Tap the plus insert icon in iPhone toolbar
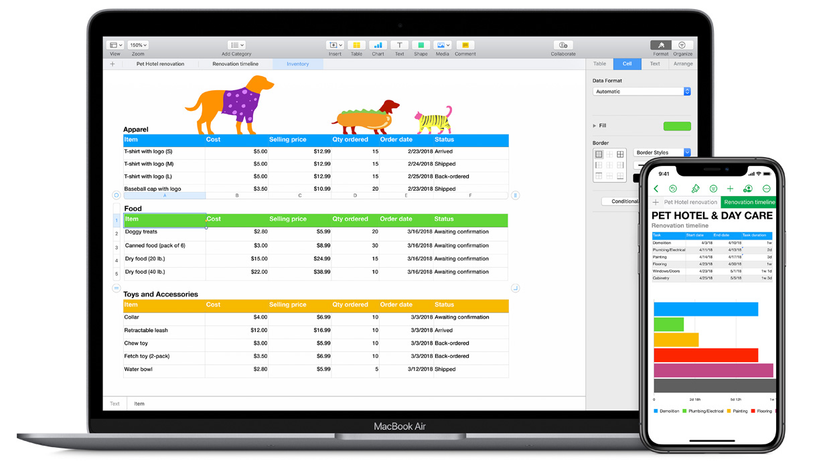Viewport: 825px width, 475px height. point(730,189)
